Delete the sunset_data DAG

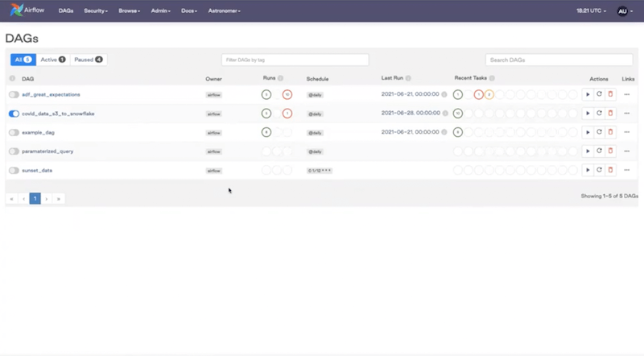pyautogui.click(x=610, y=170)
